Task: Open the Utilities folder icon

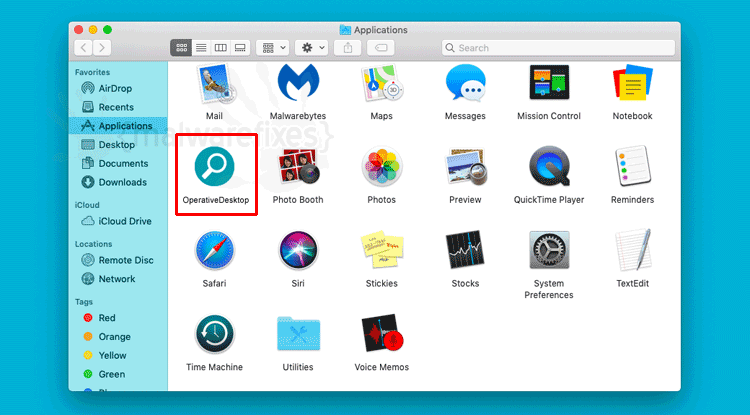Action: [x=298, y=334]
